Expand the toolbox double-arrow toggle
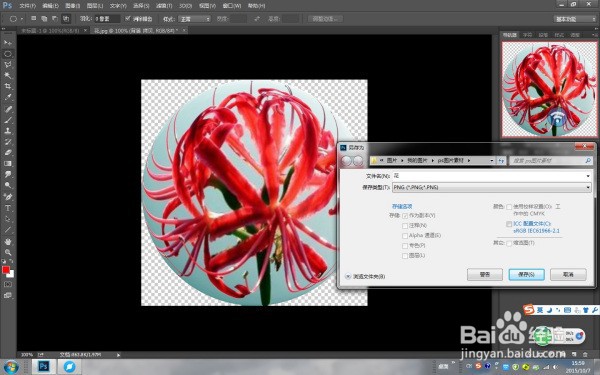The width and height of the screenshot is (600, 375). pyautogui.click(x=3, y=29)
